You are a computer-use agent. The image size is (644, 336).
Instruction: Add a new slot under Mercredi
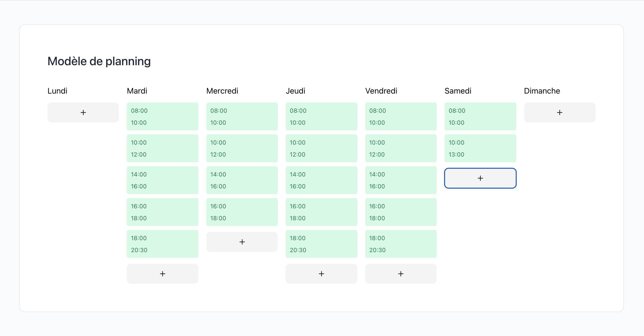242,242
